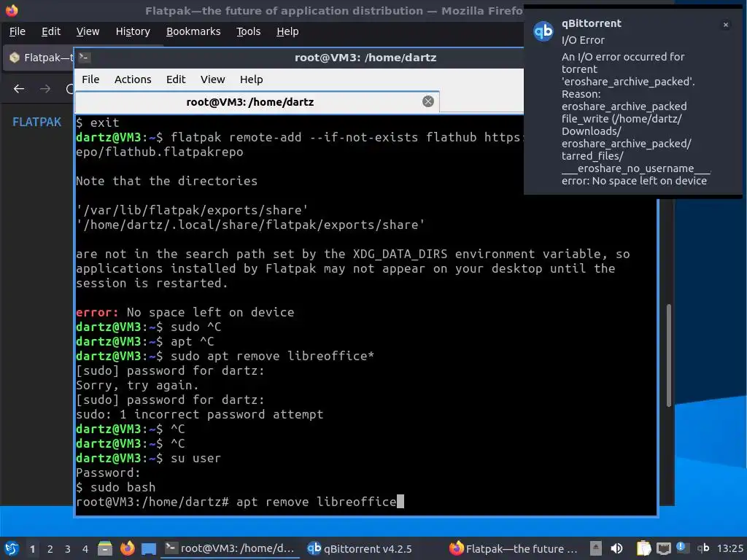Viewport: 747px width, 560px height.
Task: Click the '/home/dartz/.local/share/flatpak/exports/share' path line
Action: pyautogui.click(x=250, y=225)
